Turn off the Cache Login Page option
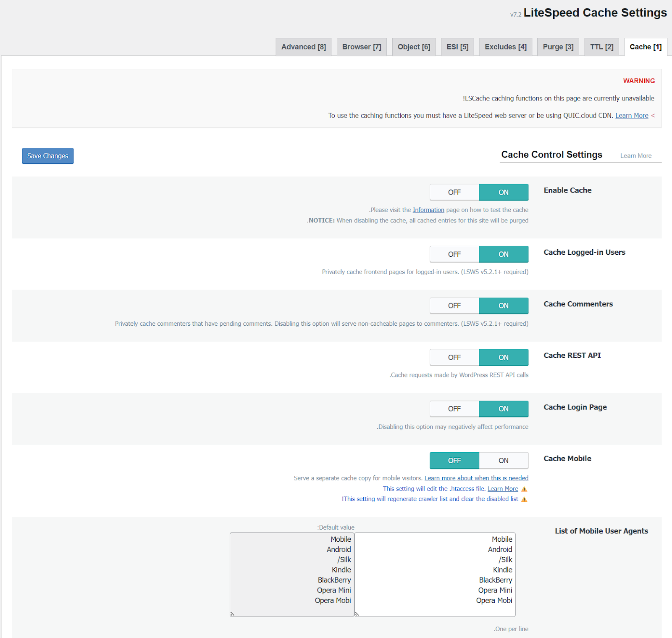 pyautogui.click(x=454, y=409)
